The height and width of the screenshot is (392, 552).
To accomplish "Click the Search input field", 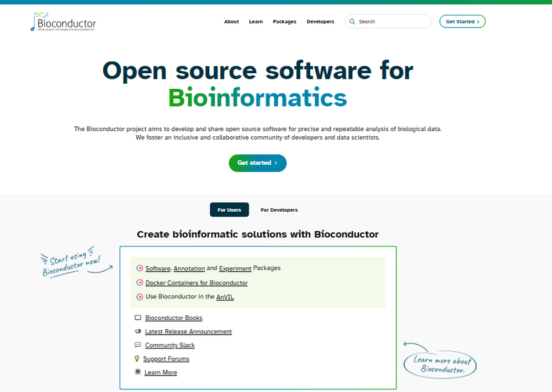I will 388,22.
